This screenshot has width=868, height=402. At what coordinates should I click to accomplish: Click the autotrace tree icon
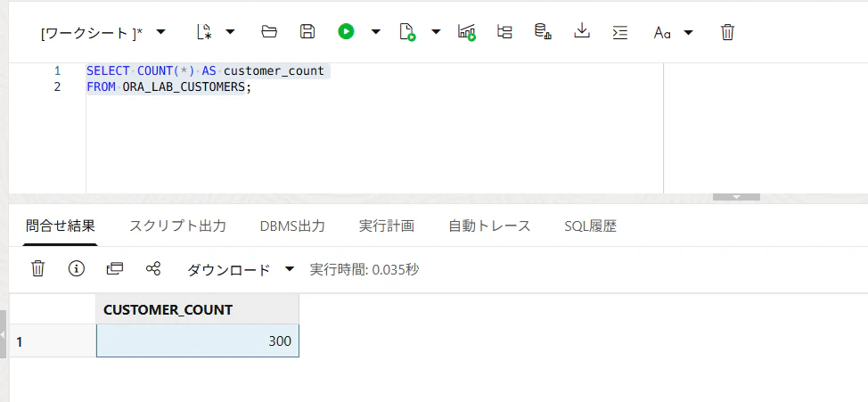[x=504, y=31]
